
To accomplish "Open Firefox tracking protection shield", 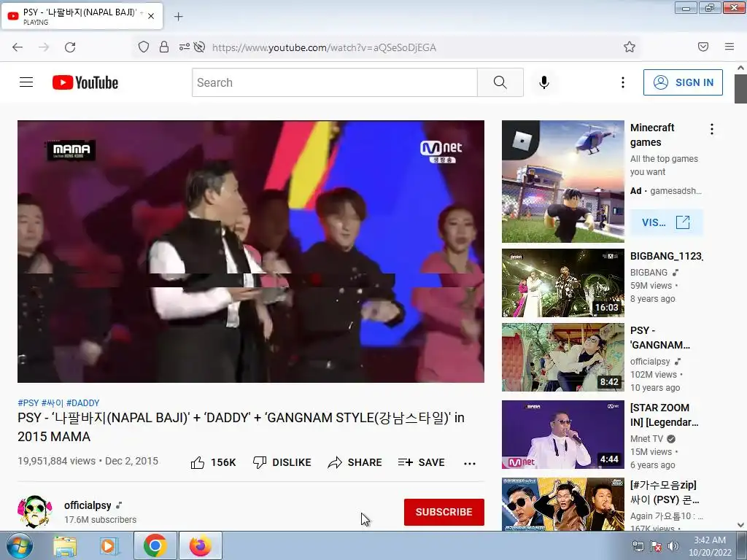I will click(x=144, y=47).
